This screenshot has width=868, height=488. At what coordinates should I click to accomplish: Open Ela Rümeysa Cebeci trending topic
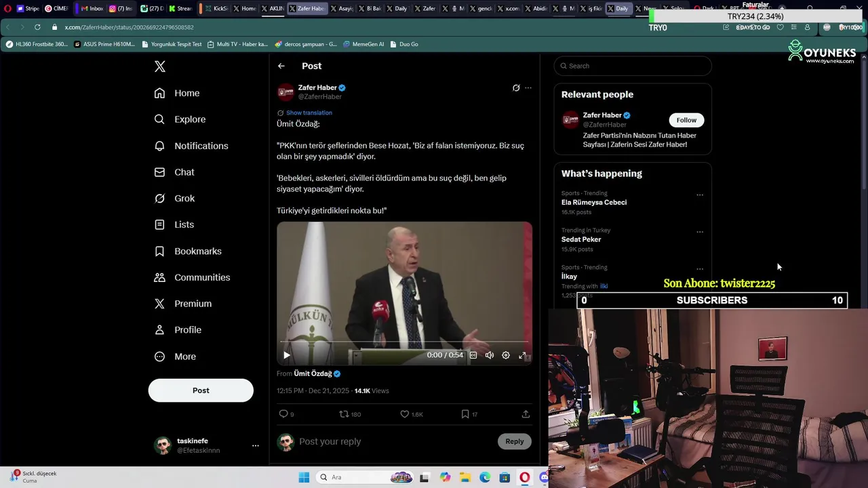pyautogui.click(x=594, y=203)
